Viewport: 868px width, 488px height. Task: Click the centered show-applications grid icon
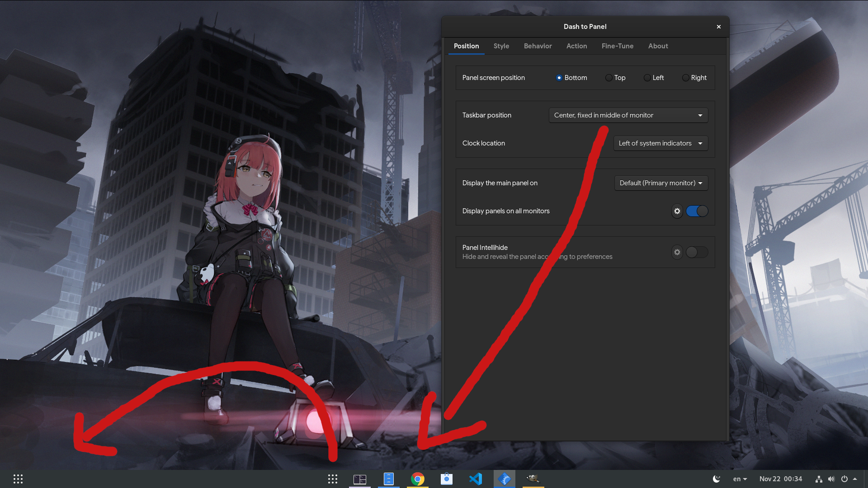(333, 479)
